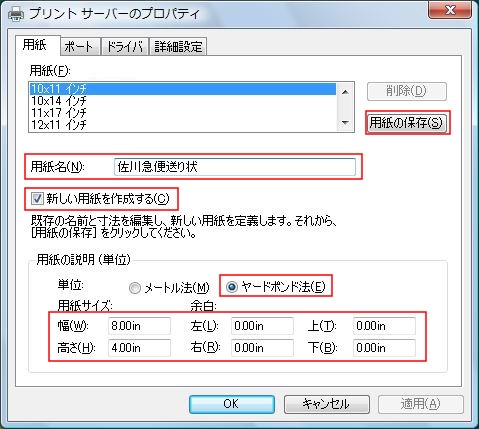Click the 幅 width input field
Screen dimensions: 479x429
pos(139,326)
